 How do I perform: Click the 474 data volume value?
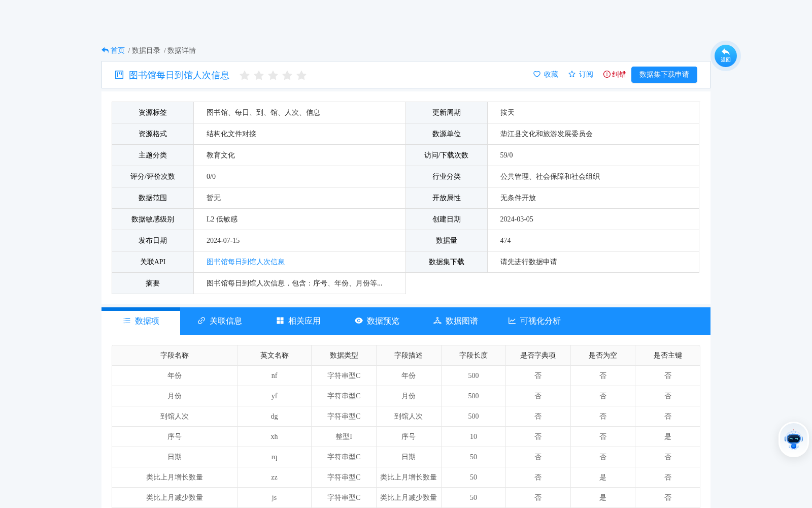coord(505,240)
